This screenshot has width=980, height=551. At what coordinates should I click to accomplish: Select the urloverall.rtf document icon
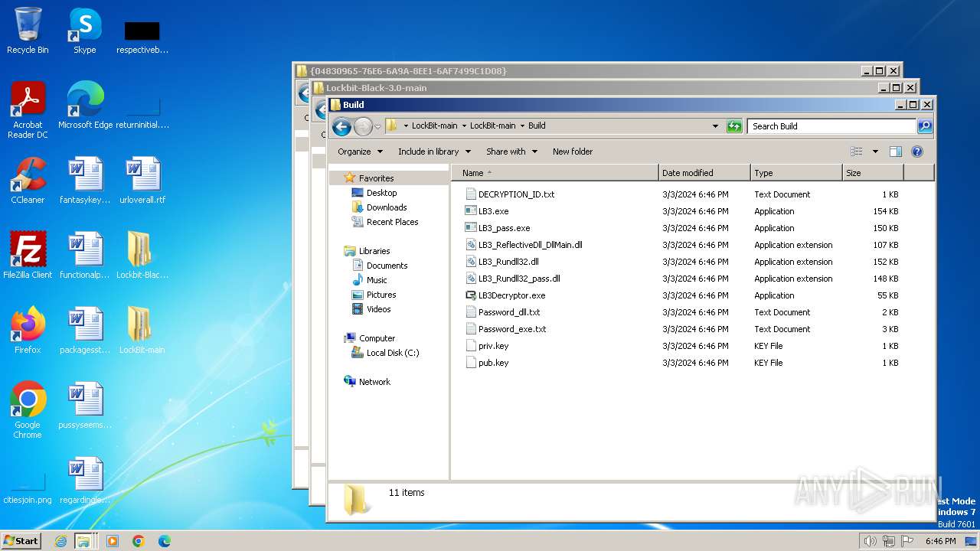[142, 181]
